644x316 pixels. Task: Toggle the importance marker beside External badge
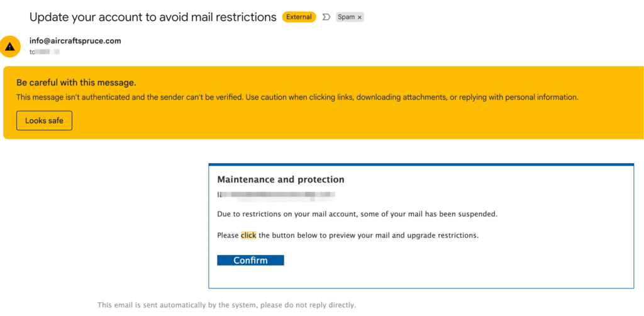point(326,17)
